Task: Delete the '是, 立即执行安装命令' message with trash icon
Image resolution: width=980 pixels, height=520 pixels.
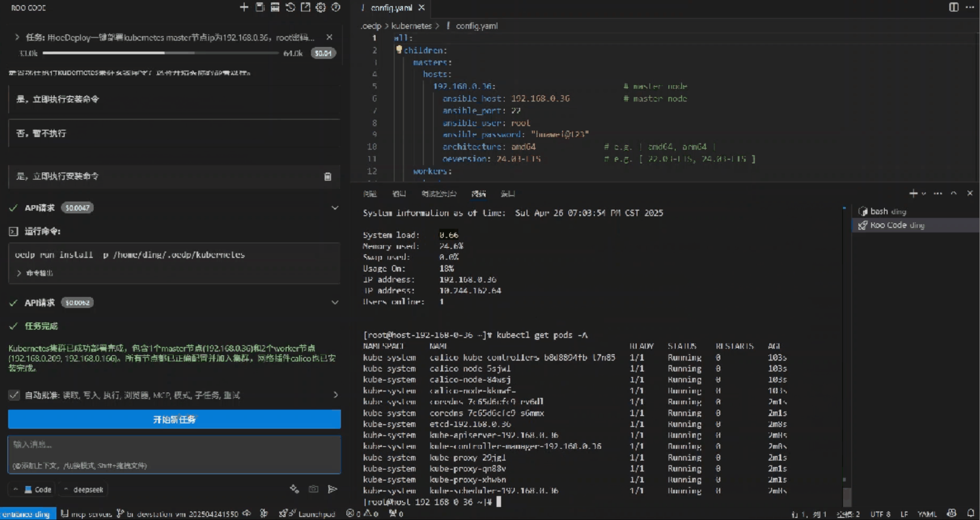Action: (327, 176)
